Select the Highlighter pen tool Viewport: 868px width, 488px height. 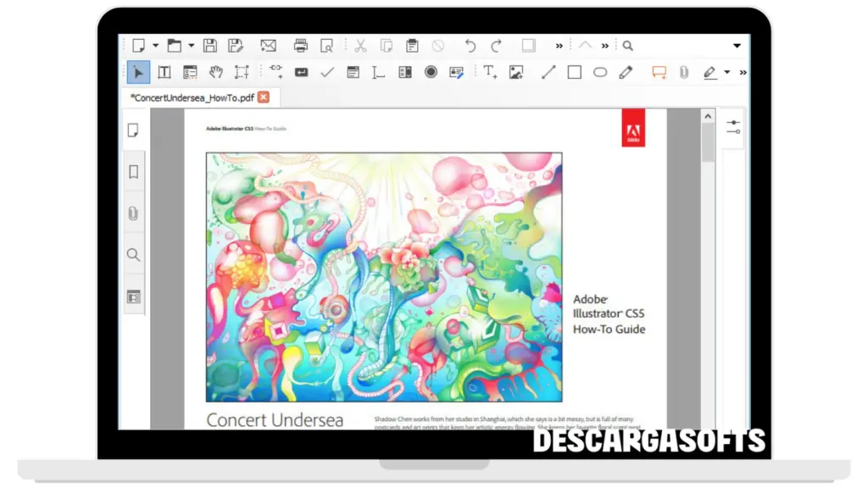(x=710, y=73)
